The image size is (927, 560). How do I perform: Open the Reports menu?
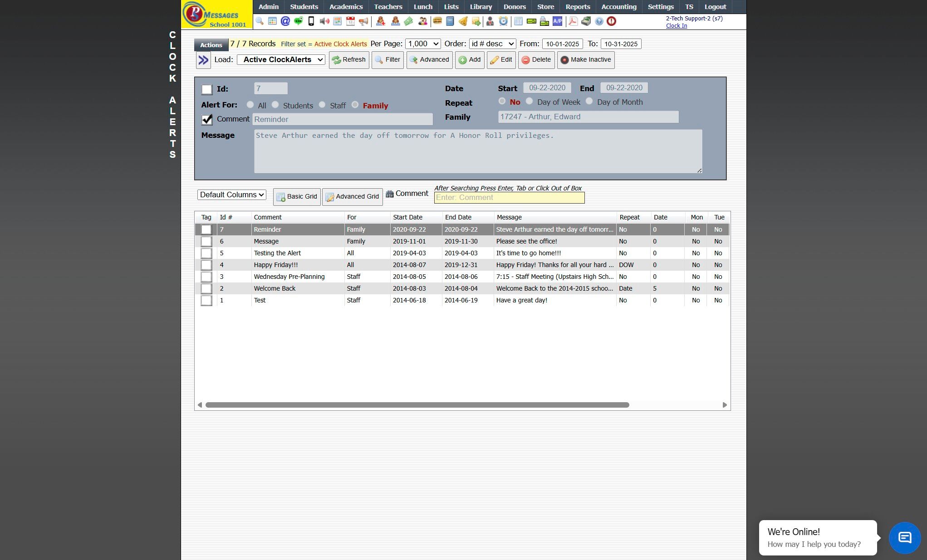click(577, 7)
